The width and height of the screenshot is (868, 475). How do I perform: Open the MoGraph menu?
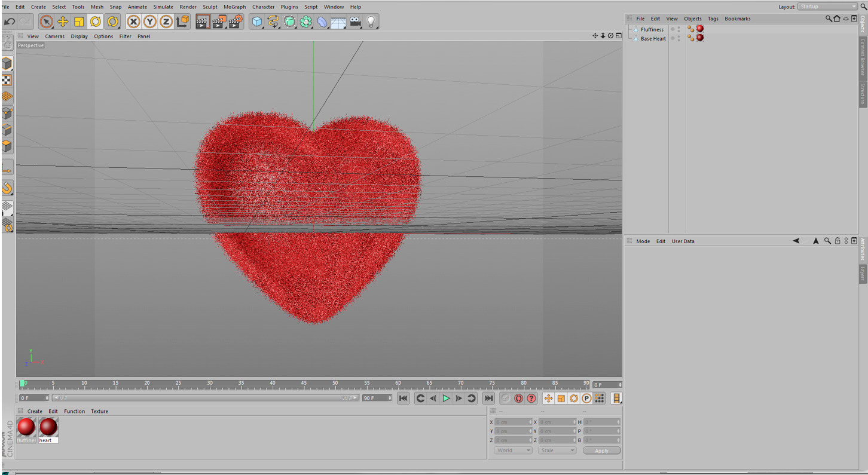pyautogui.click(x=234, y=7)
